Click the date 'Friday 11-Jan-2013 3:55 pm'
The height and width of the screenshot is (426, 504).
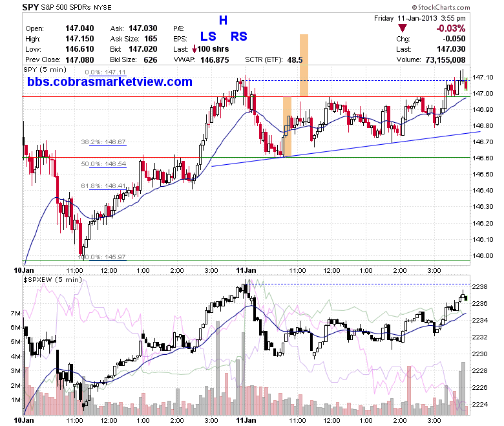(x=419, y=18)
